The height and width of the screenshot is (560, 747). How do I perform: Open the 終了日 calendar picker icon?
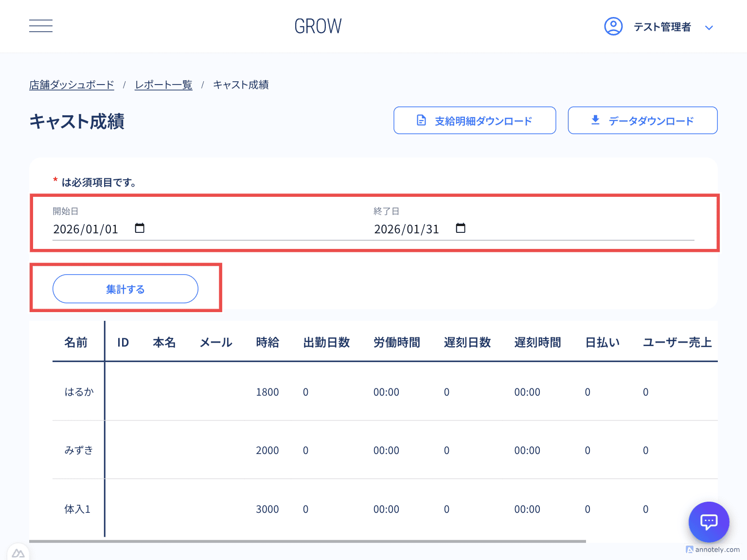pyautogui.click(x=461, y=228)
